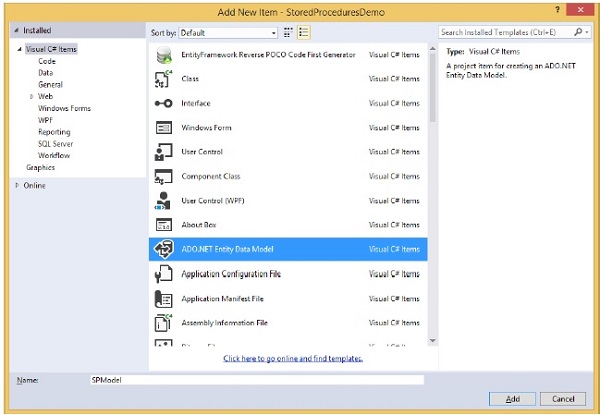Select the Application Configuration File icon
Image resolution: width=600 pixels, height=415 pixels.
(x=164, y=274)
